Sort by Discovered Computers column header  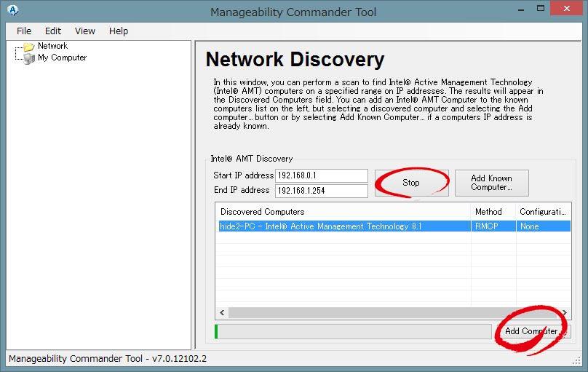[x=343, y=212]
